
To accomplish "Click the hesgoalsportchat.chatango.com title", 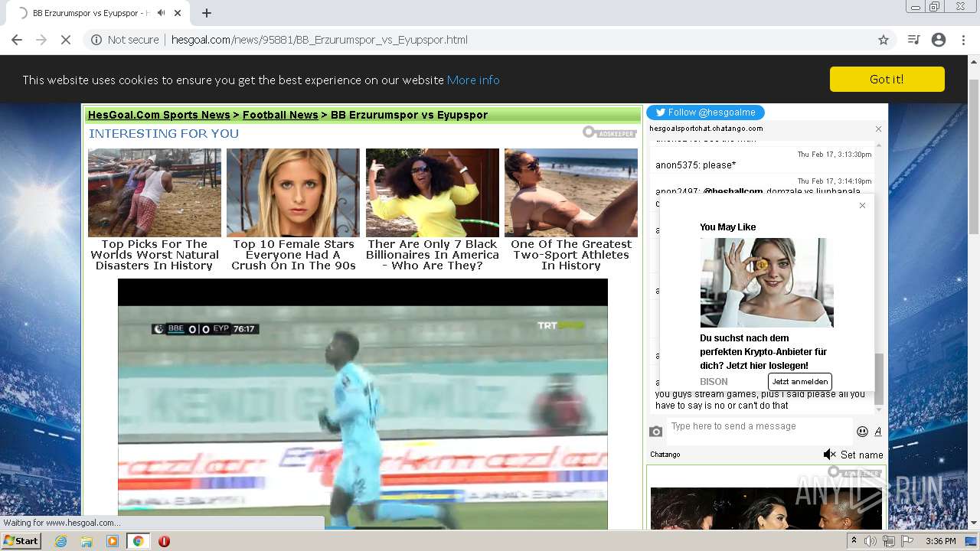I will (x=706, y=129).
